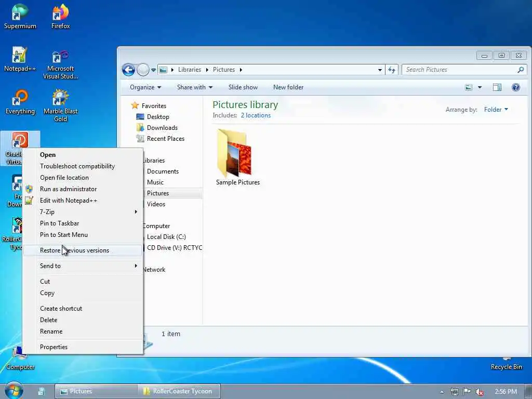Select Documents library in sidebar
The width and height of the screenshot is (532, 399).
163,171
